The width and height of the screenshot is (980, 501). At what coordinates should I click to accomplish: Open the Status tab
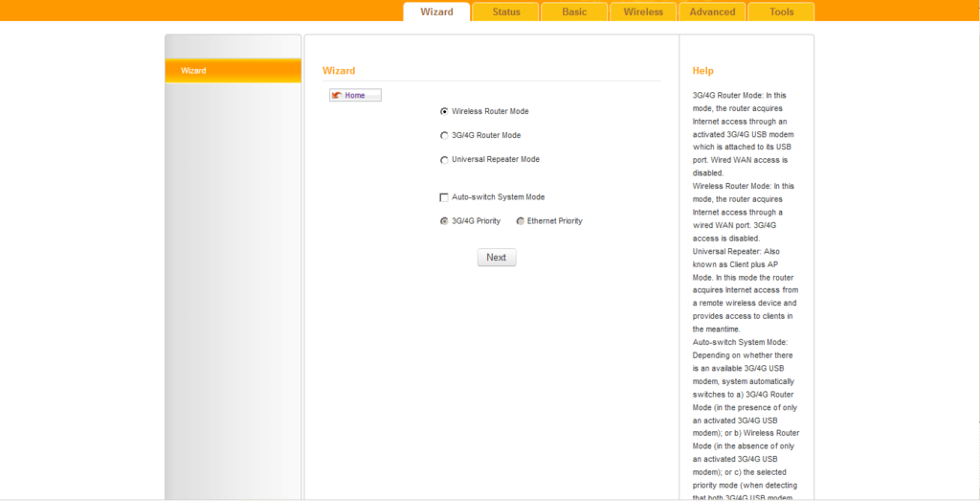click(505, 11)
